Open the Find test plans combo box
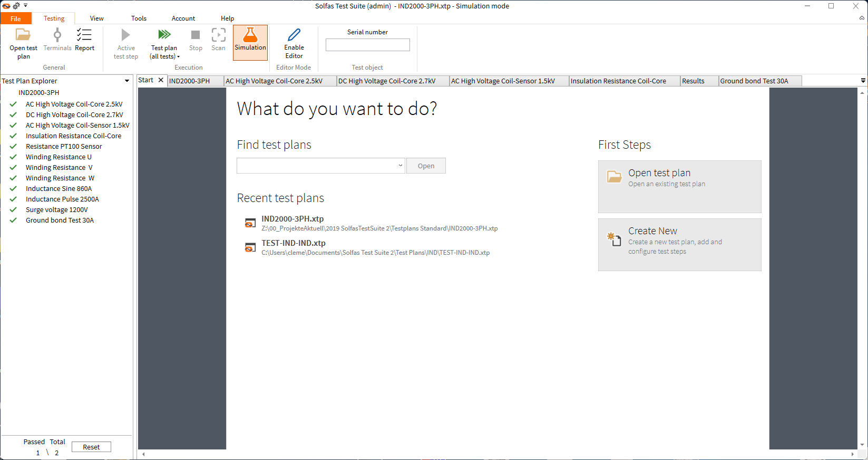This screenshot has height=460, width=868. 321,166
